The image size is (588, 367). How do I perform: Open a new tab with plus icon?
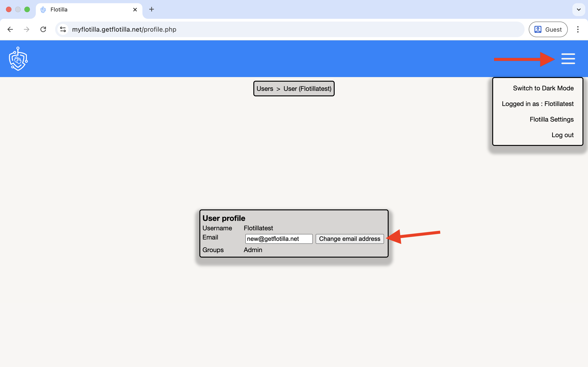point(151,9)
